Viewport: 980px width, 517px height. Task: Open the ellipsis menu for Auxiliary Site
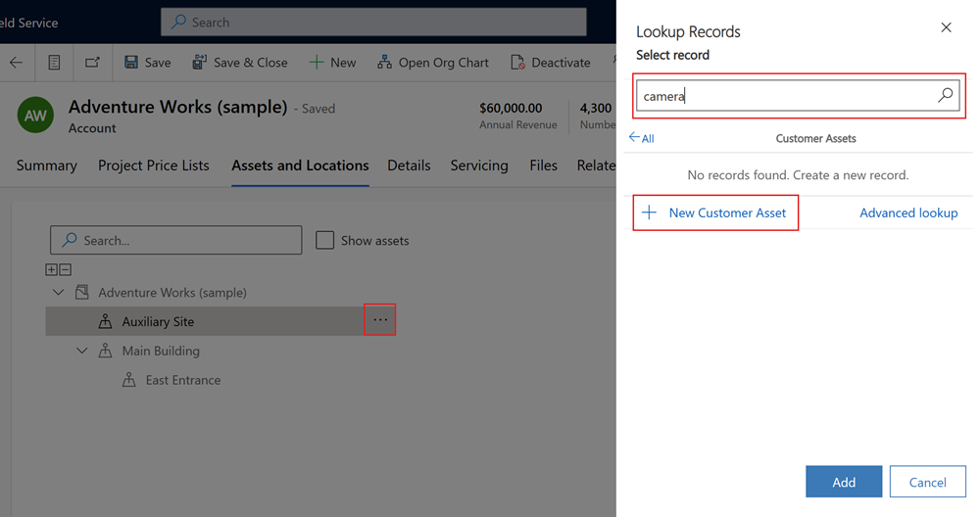click(x=380, y=319)
